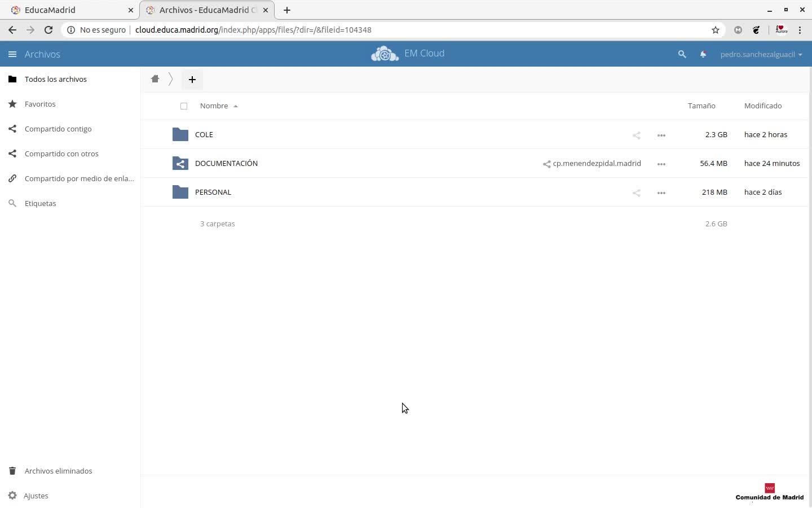
Task: Select Compartido contigo in sidebar
Action: click(70, 129)
